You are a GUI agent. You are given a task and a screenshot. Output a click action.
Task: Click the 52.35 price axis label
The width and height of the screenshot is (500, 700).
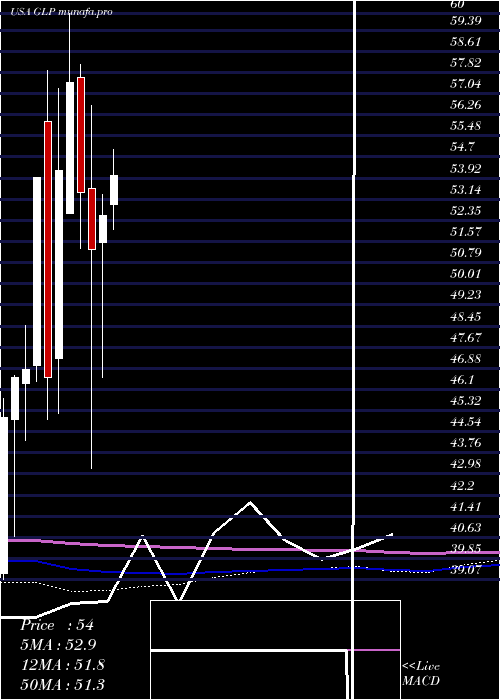pos(466,211)
